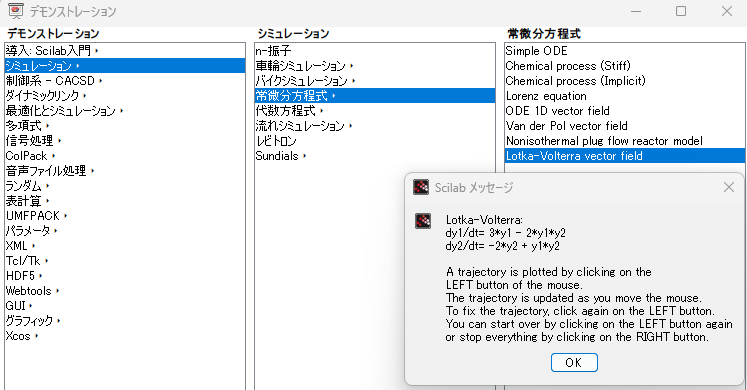Click the demonstration window title icon
This screenshot has height=390, width=747.
point(16,11)
